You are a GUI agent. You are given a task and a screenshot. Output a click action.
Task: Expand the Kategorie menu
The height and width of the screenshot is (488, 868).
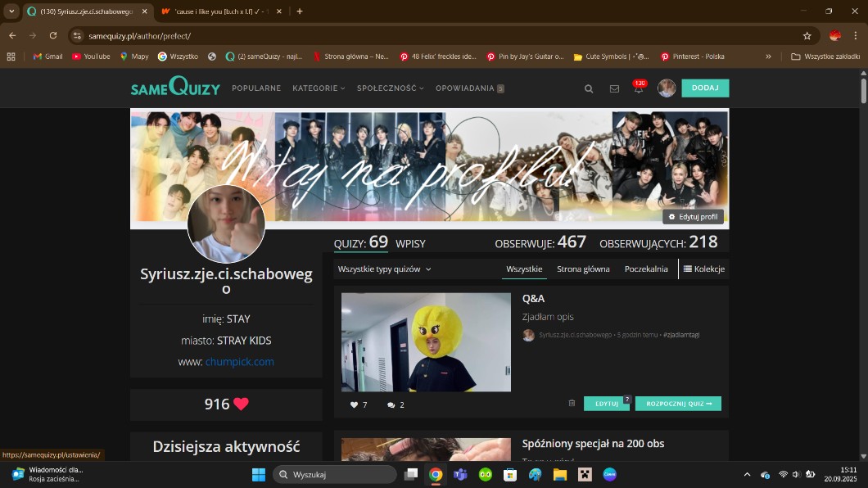coord(319,88)
